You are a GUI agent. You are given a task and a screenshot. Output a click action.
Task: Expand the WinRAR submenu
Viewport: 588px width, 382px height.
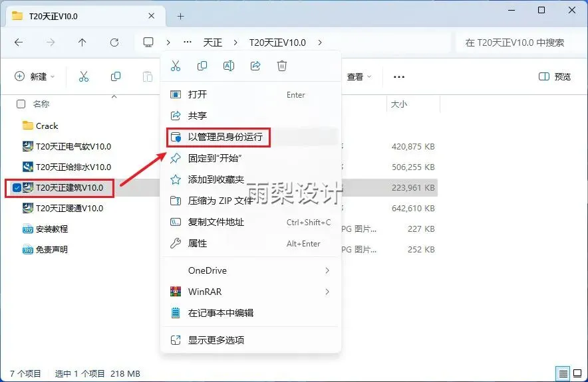pyautogui.click(x=327, y=292)
